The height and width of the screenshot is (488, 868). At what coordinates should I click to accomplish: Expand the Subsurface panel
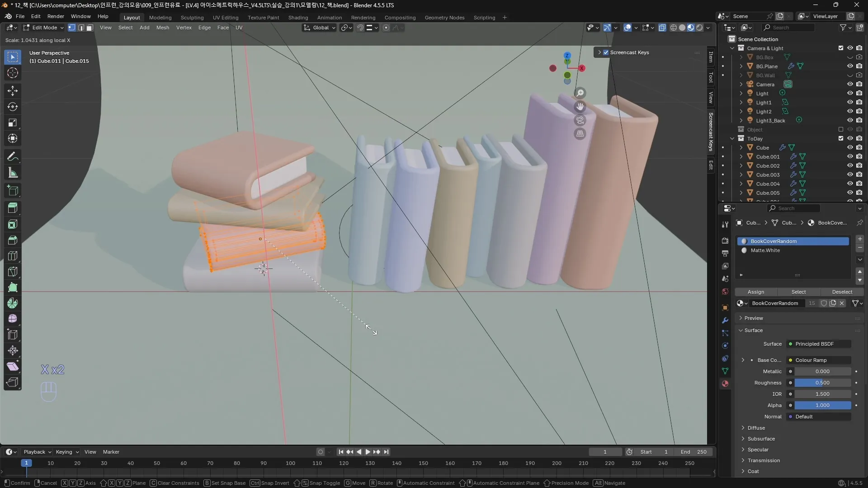tap(761, 439)
